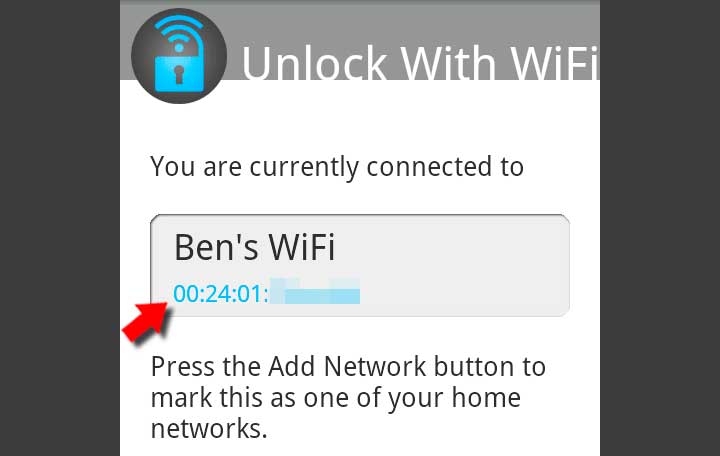Click the dark margin right of the app

[x=660, y=228]
